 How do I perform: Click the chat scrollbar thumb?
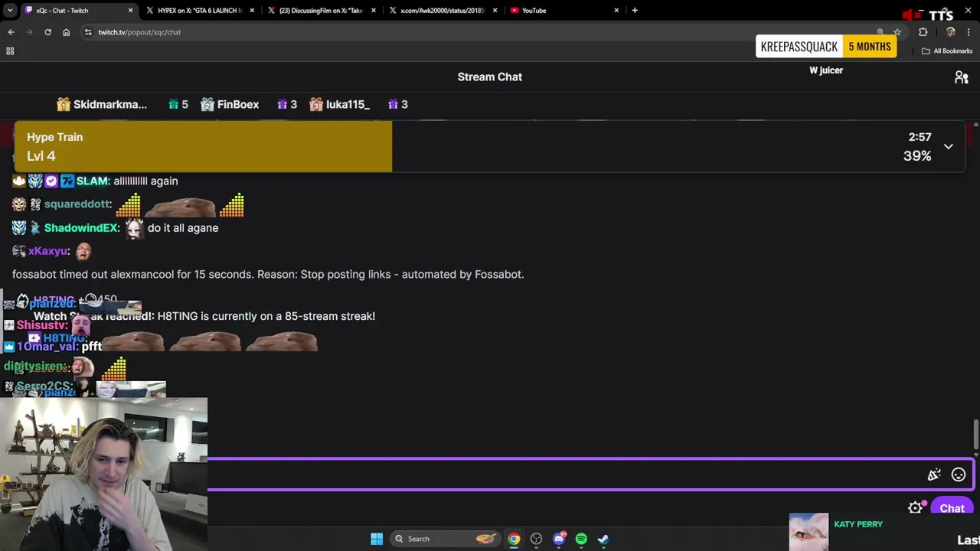point(975,435)
